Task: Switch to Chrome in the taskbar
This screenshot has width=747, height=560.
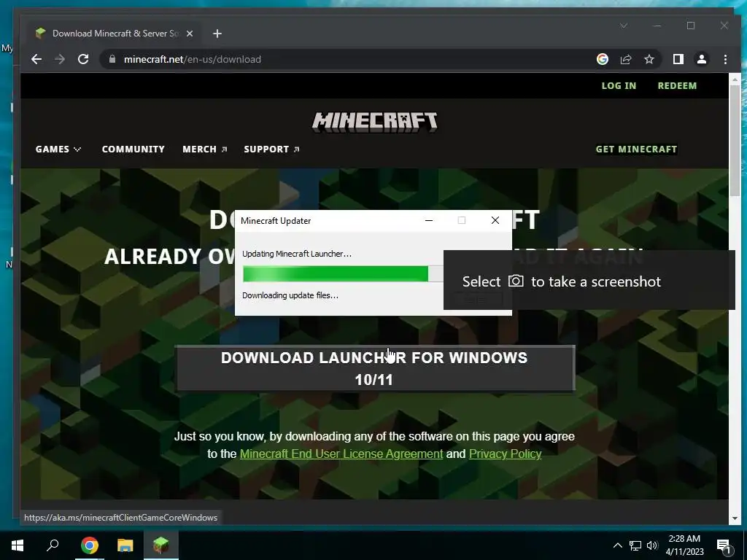Action: 90,545
